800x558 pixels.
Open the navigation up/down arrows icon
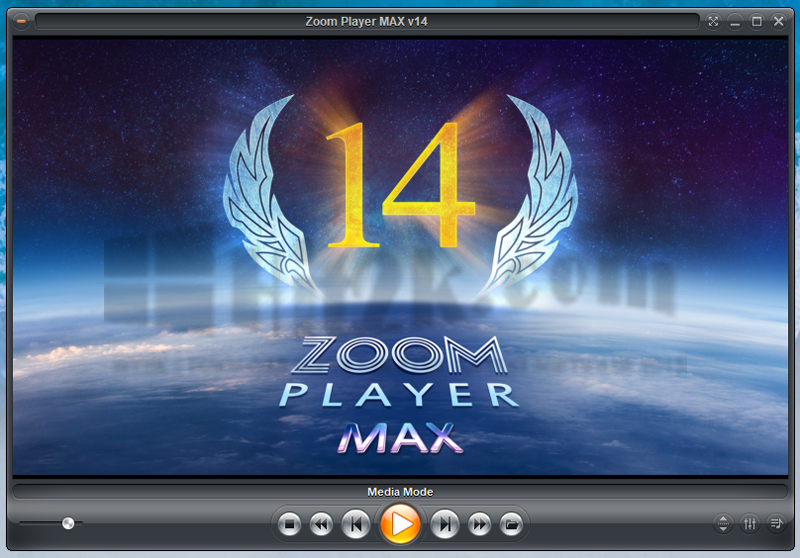click(x=723, y=523)
